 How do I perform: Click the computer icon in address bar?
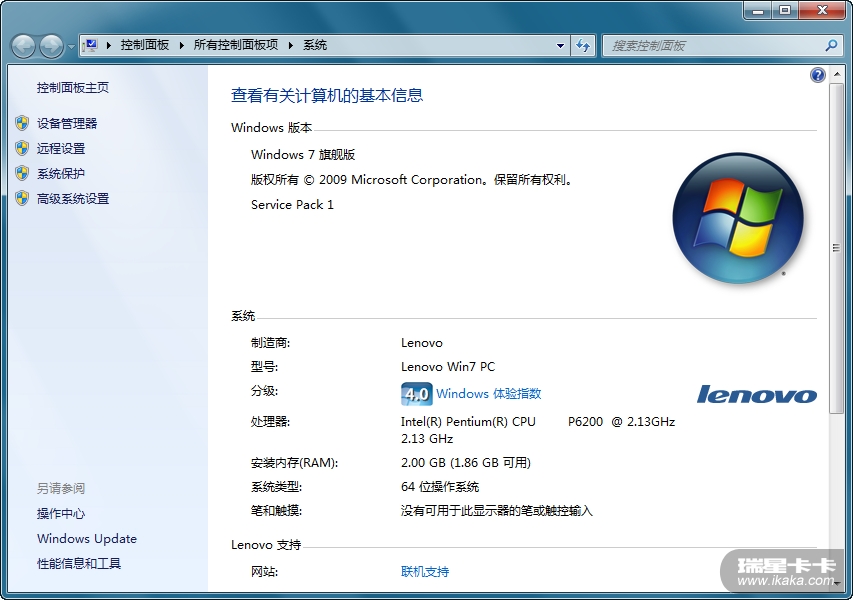pyautogui.click(x=91, y=45)
